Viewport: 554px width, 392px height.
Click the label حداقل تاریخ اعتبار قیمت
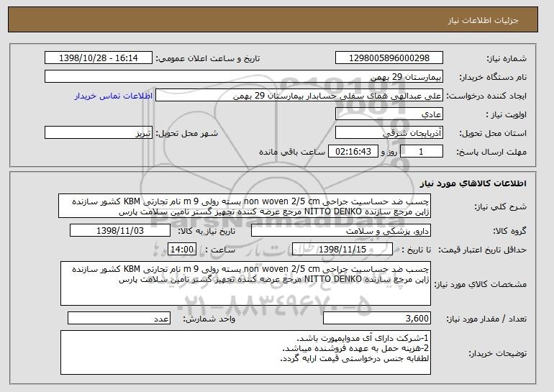[x=483, y=250]
